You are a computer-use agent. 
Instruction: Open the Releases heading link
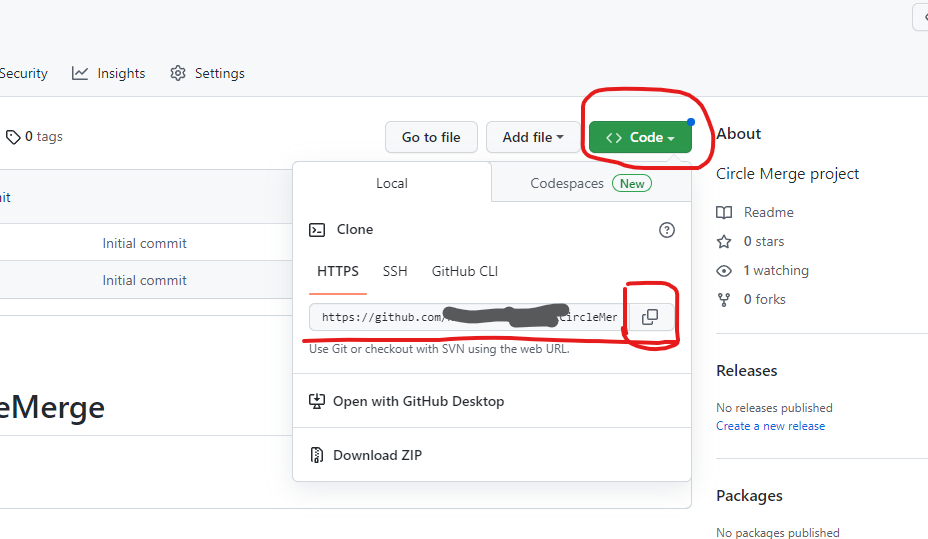746,371
